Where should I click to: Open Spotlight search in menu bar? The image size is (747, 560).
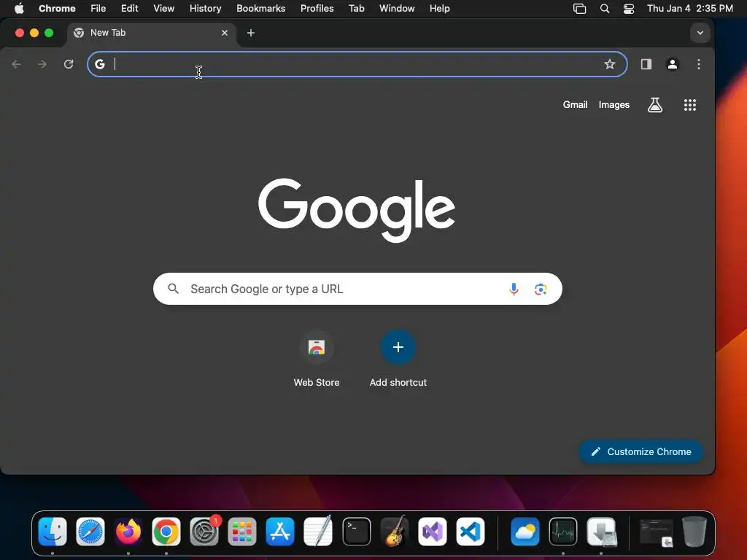(604, 9)
